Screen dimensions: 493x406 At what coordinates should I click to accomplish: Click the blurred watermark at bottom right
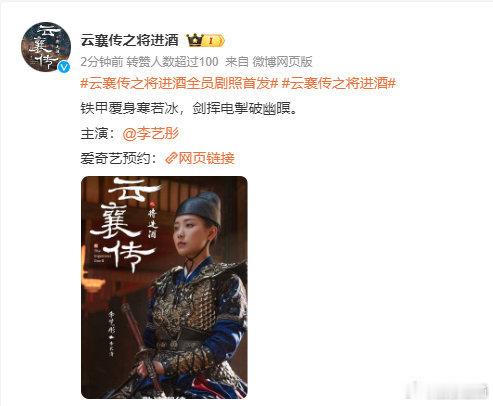coord(446,391)
